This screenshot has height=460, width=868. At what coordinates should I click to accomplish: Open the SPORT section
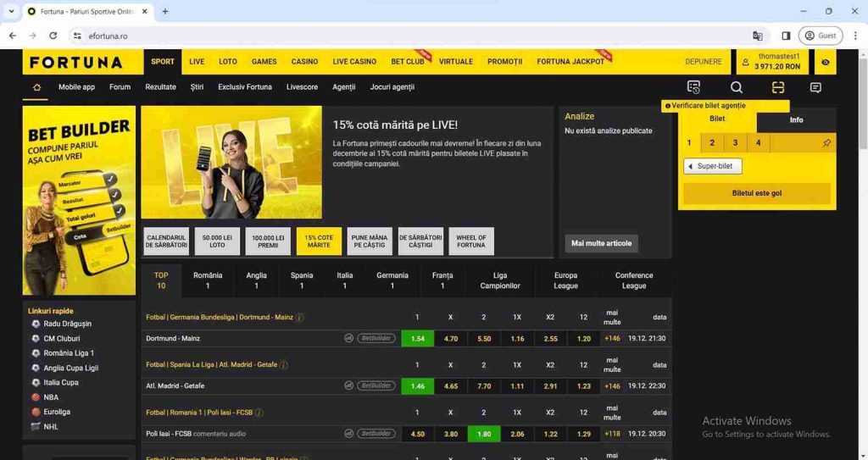tap(163, 62)
